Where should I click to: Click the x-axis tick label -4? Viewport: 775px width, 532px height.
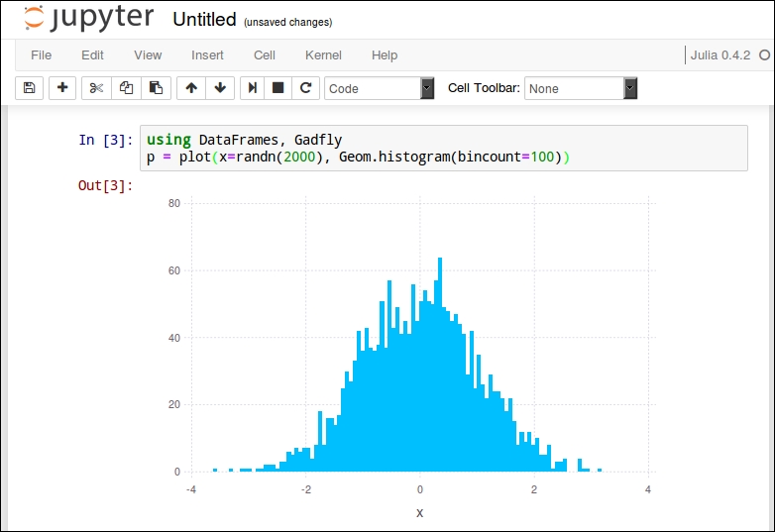191,489
